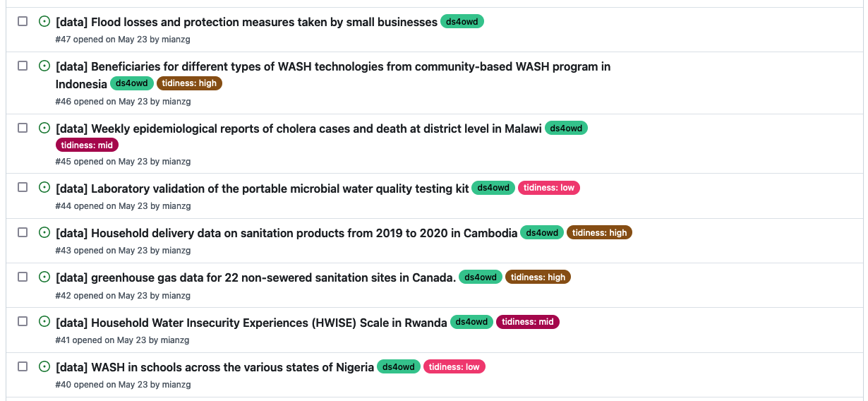Select checkbox for flood losses issue
This screenshot has height=401, width=868.
[x=23, y=21]
